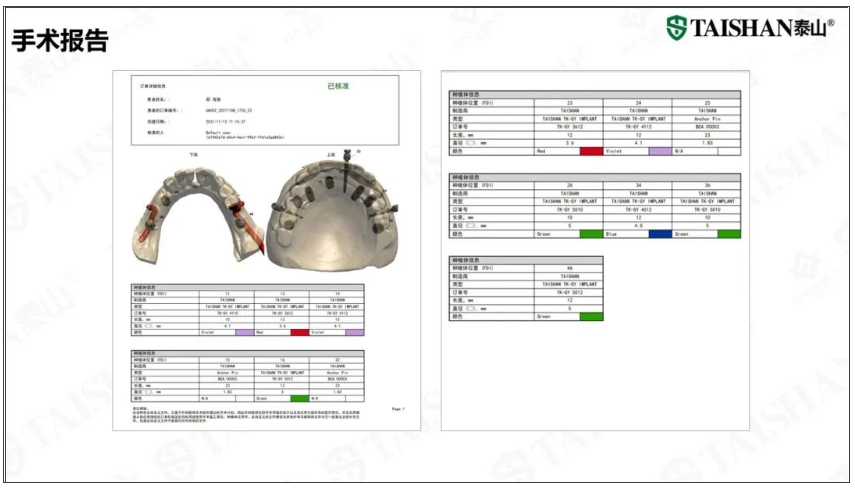Viewport: 855px width, 489px height.
Task: Pick the red swatch in the left page's first table
Action: [x=299, y=332]
